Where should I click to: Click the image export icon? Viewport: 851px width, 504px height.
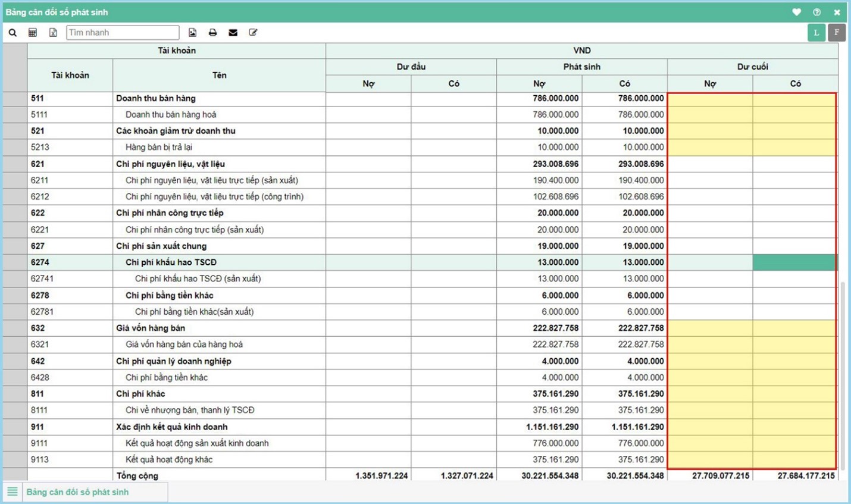[192, 33]
